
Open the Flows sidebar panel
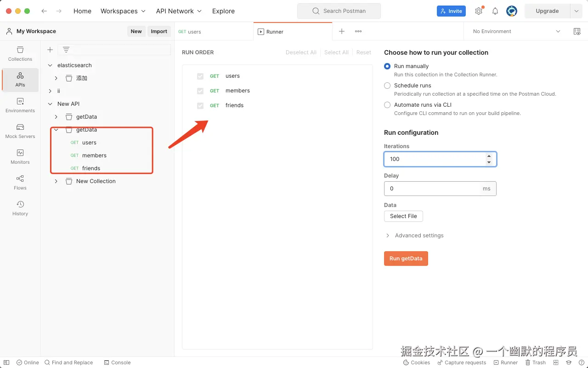click(20, 183)
